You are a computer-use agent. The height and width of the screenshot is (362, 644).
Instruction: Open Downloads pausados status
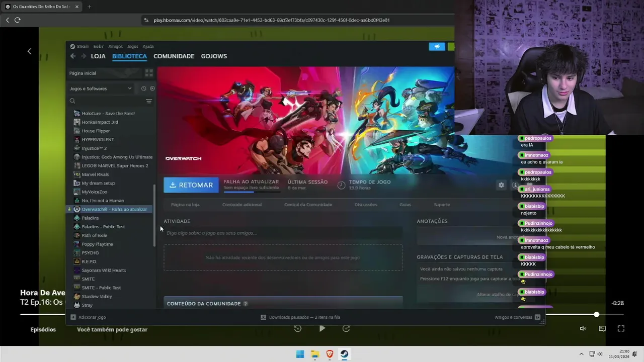(x=300, y=317)
